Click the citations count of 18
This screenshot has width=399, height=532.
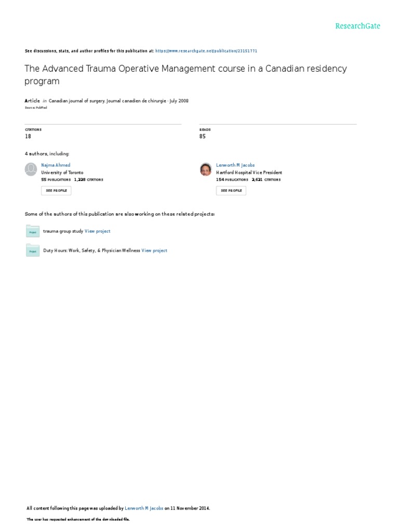pyautogui.click(x=28, y=136)
